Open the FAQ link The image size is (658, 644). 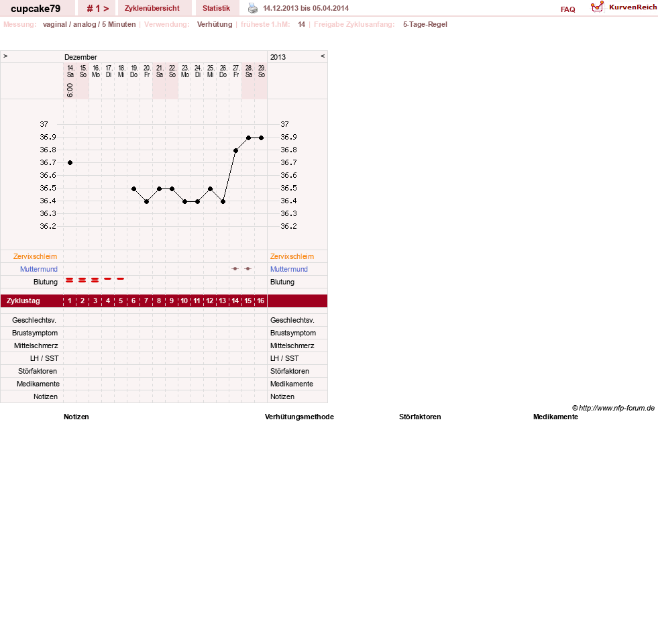[x=567, y=9]
